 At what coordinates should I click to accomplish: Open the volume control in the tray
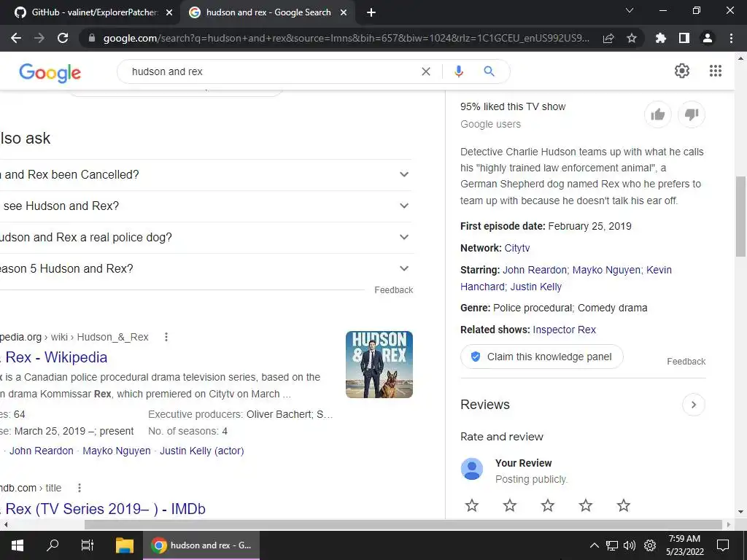[x=630, y=545]
